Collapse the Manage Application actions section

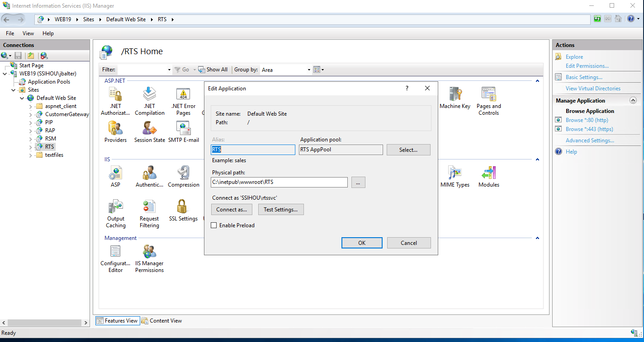[633, 100]
